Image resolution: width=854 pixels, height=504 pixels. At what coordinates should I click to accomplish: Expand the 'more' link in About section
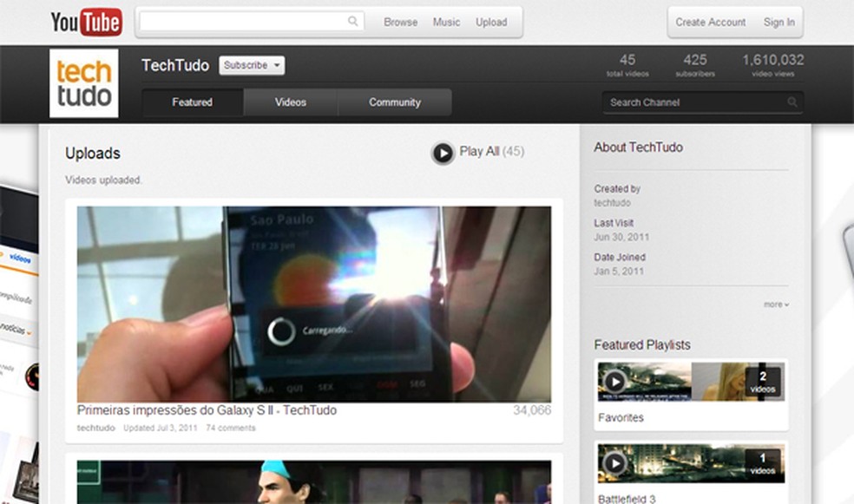pos(776,304)
